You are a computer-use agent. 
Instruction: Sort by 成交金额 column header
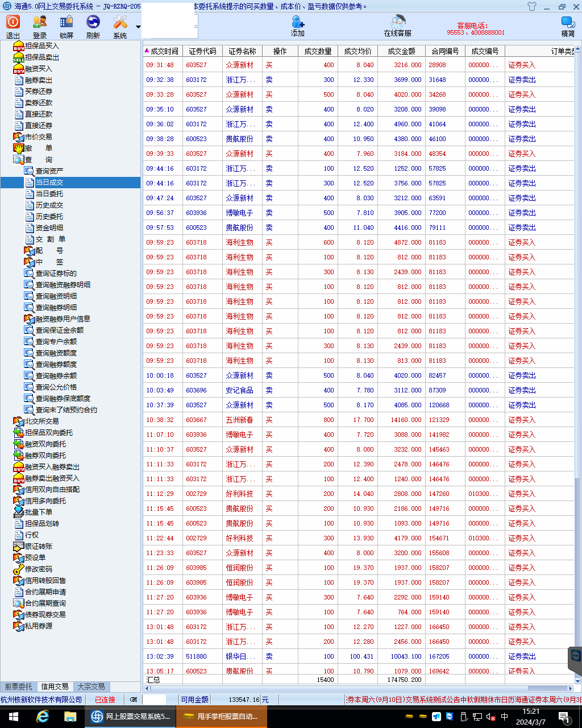(x=401, y=51)
